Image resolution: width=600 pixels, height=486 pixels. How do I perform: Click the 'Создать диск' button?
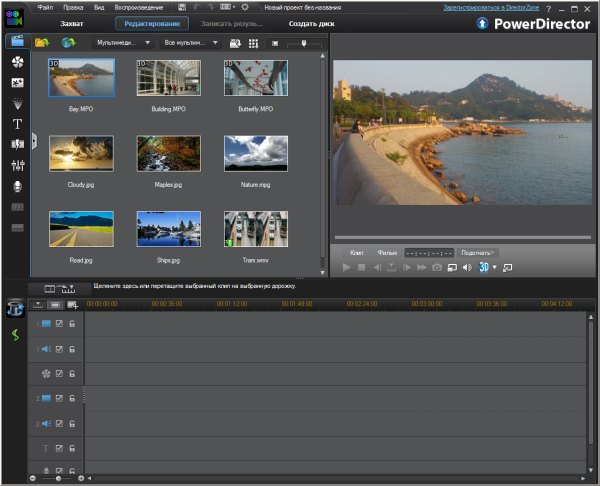click(x=312, y=23)
